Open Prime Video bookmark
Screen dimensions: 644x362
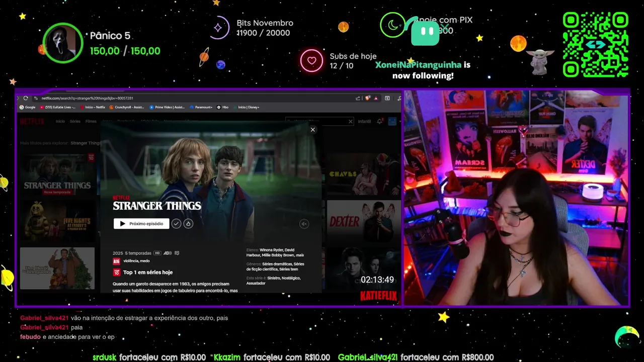click(167, 107)
